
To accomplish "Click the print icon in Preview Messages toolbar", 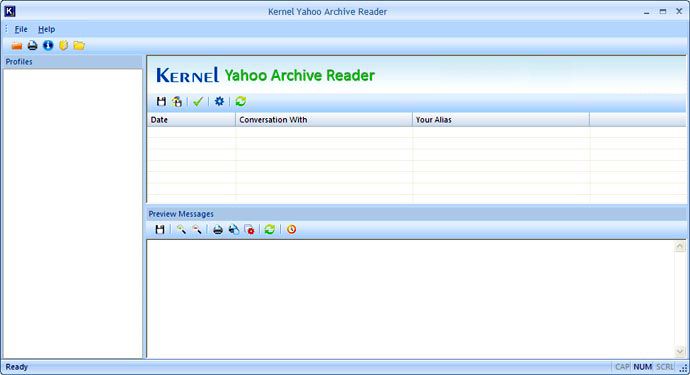I will click(x=218, y=229).
